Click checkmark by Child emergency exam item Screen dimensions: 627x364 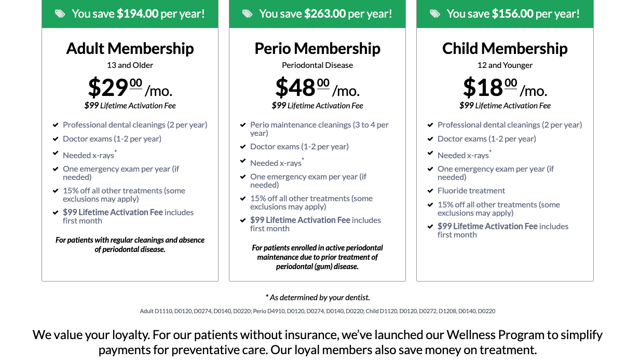[x=430, y=169]
